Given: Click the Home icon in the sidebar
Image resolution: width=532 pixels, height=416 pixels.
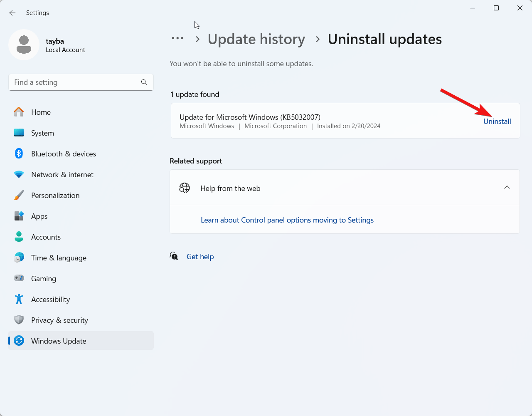Looking at the screenshot, I should (x=19, y=112).
